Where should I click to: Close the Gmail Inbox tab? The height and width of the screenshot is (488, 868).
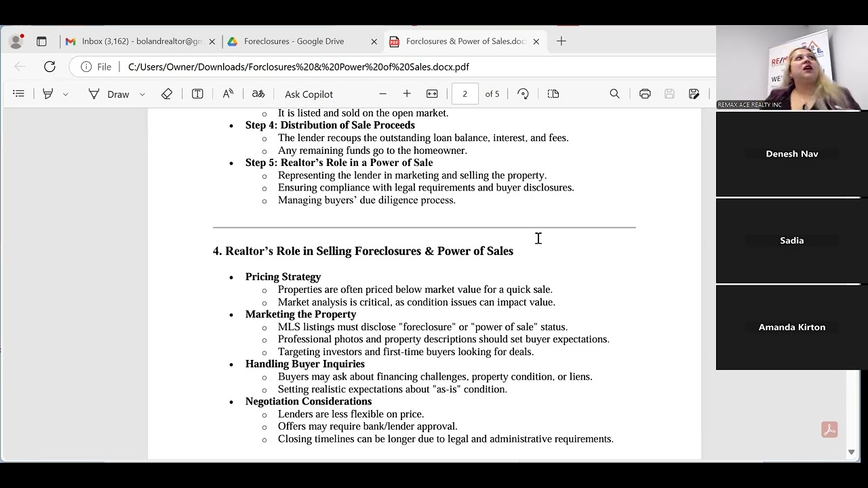click(212, 41)
